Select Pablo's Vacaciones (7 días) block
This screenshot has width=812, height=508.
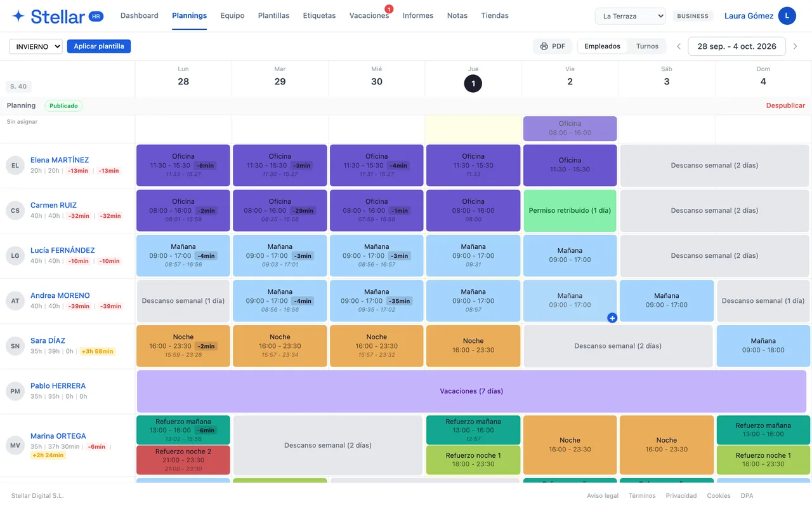coord(473,391)
